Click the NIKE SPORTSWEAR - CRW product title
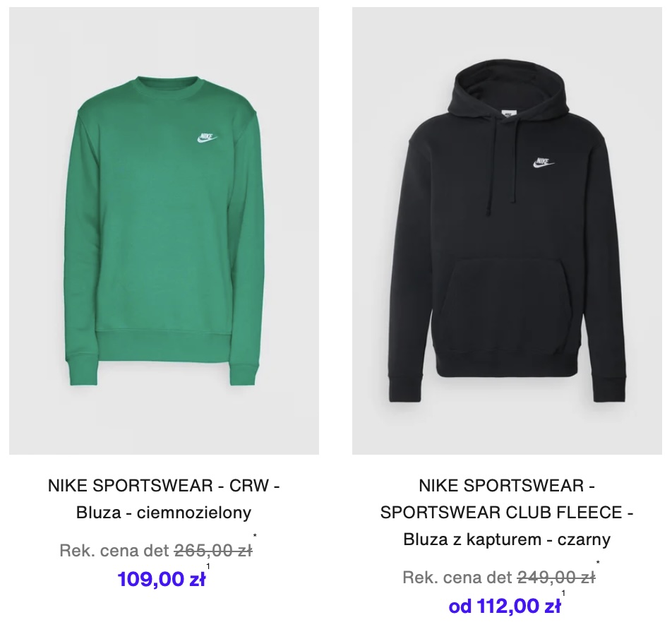This screenshot has height=627, width=672. point(164,486)
